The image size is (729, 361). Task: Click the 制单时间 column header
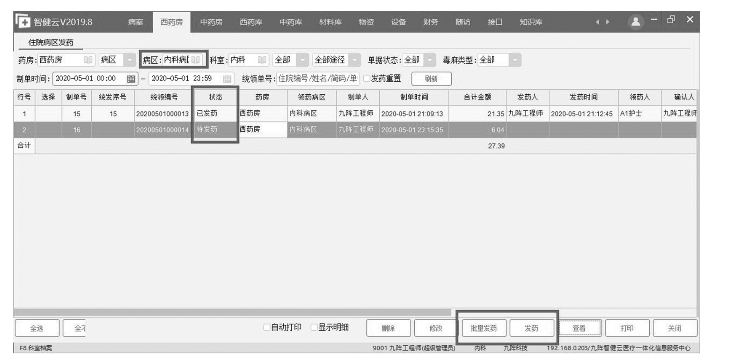click(414, 98)
